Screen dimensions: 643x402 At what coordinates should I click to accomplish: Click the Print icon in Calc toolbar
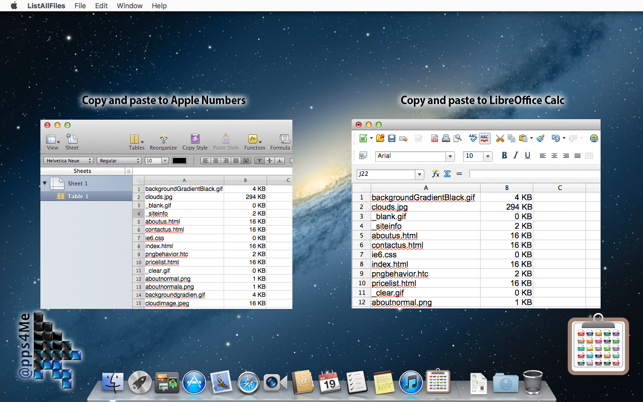(x=446, y=138)
